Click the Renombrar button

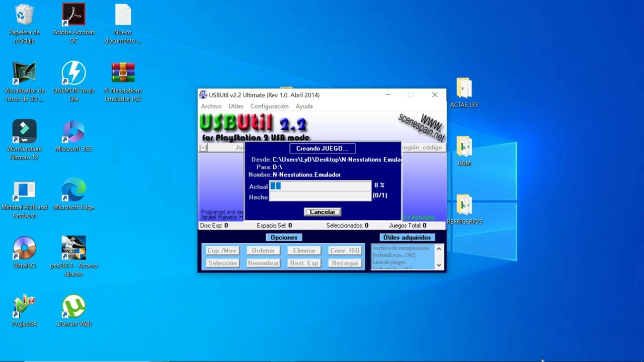click(263, 263)
